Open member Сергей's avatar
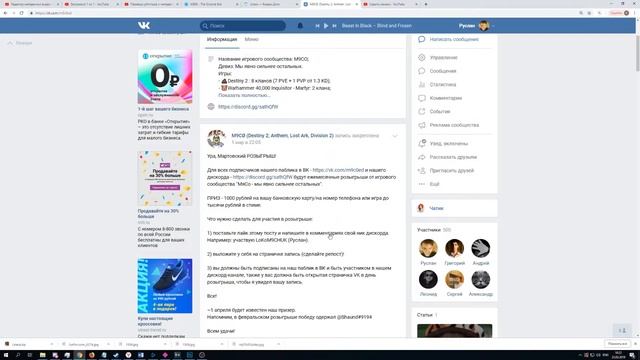The height and width of the screenshot is (360, 640). 454,280
